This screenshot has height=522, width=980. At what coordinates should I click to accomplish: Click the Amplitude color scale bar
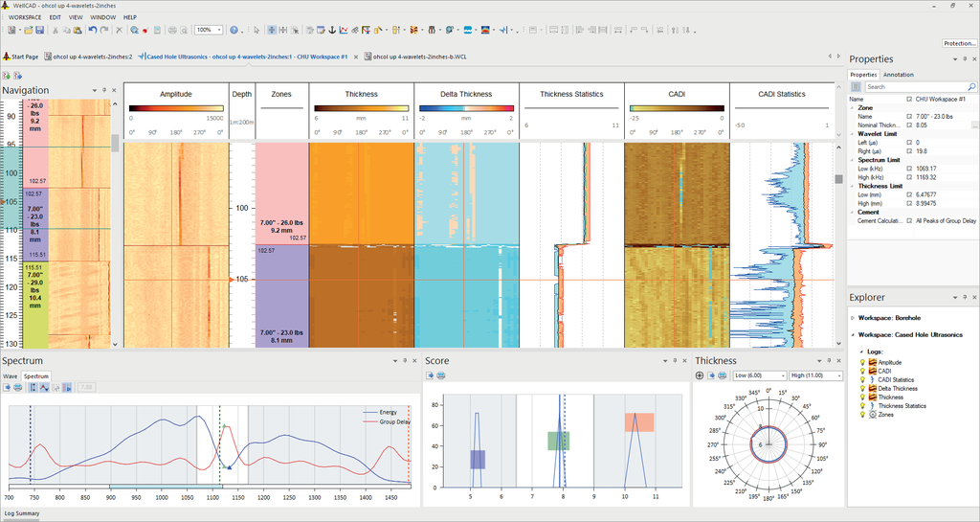click(176, 108)
